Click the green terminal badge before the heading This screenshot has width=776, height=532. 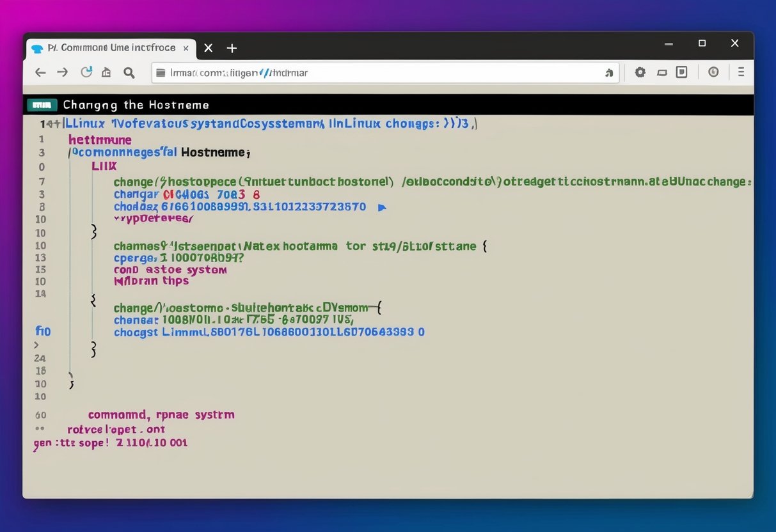[42, 104]
